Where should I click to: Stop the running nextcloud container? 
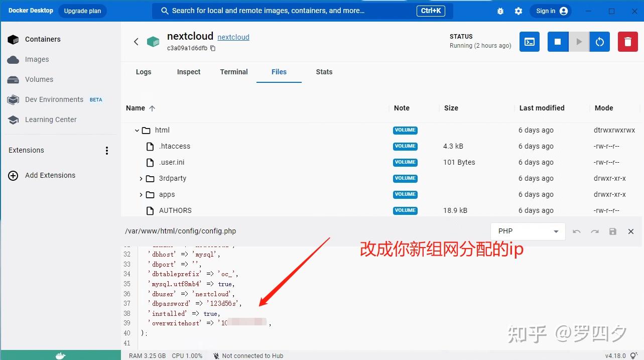pyautogui.click(x=557, y=42)
